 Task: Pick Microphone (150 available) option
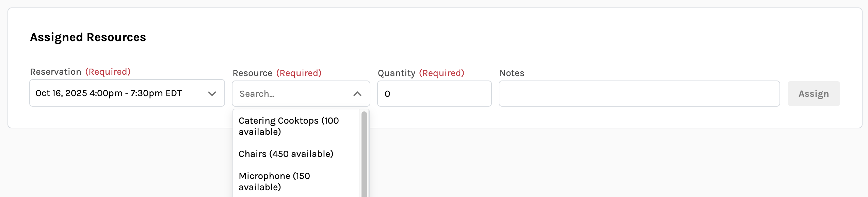point(274,181)
